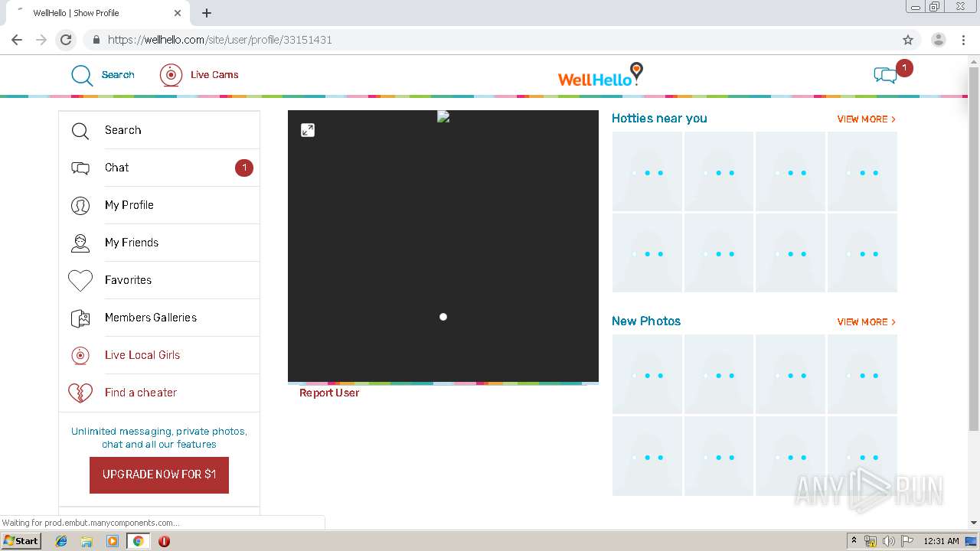Open the Members Galleries photo icon

pos(80,318)
